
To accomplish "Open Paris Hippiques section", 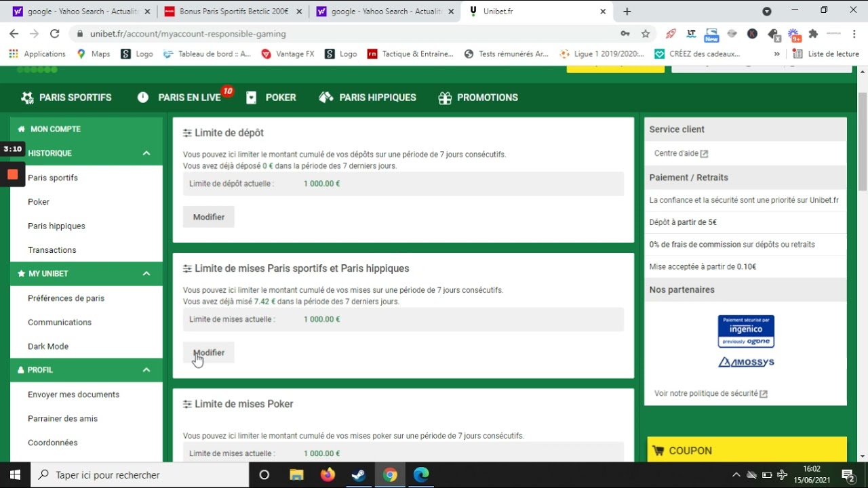I will tap(368, 98).
